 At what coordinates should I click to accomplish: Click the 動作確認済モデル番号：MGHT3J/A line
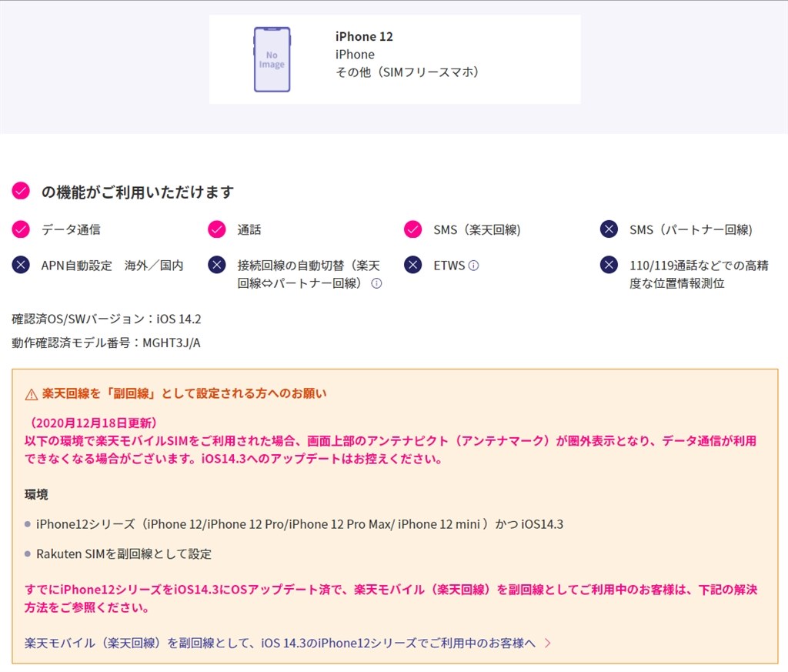point(106,343)
